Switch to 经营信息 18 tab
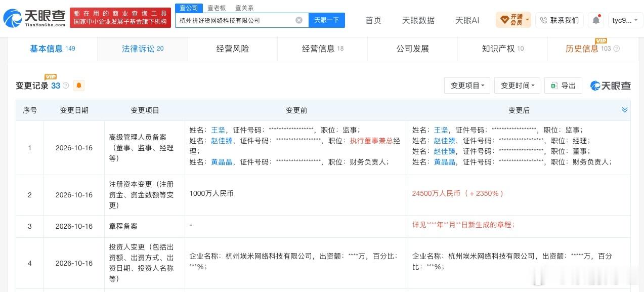This screenshot has height=292, width=644. coord(322,49)
